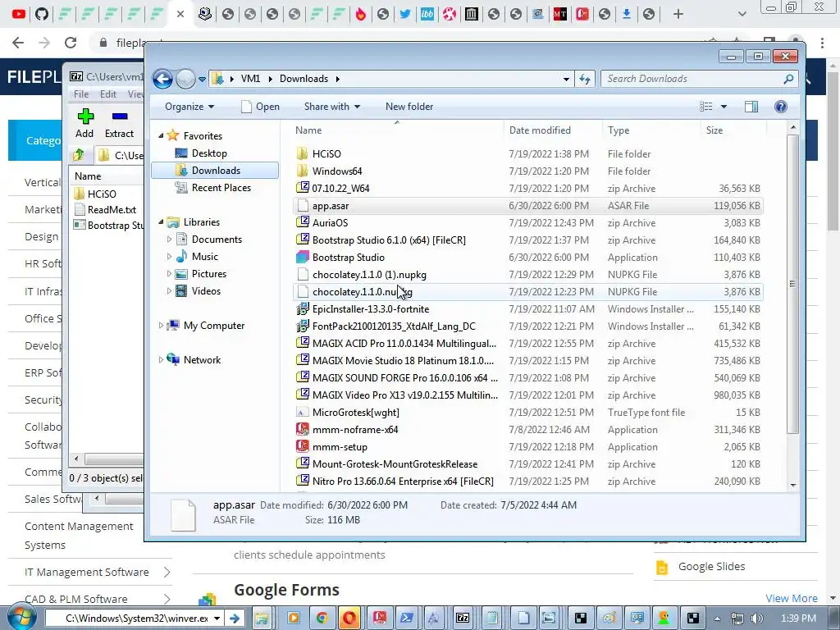Click the Chrome icon in the taskbar
This screenshot has height=630, width=840.
322,619
